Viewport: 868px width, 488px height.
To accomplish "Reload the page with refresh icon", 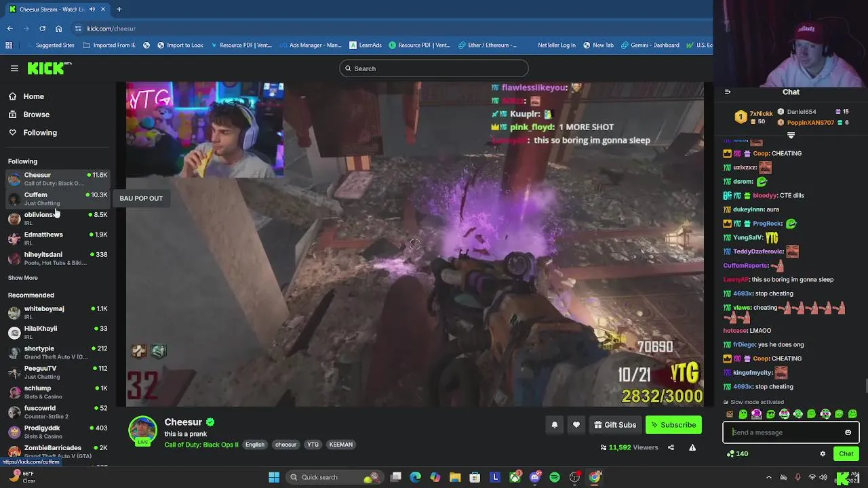I will click(x=42, y=28).
